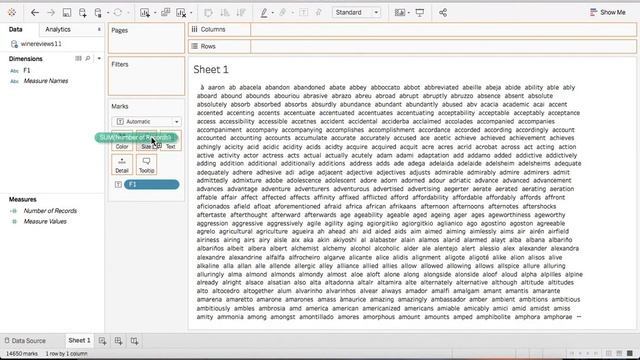Click the Color marks card button
Viewport: 640px width, 360px height.
tap(122, 141)
